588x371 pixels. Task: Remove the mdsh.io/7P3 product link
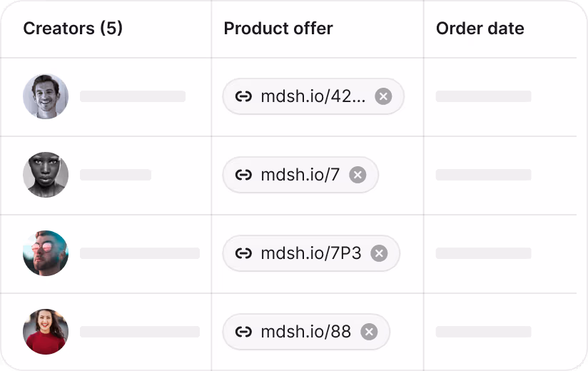click(x=379, y=253)
